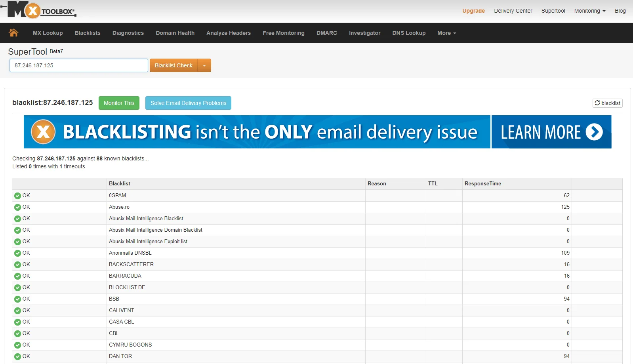The image size is (633, 364).
Task: Click the LEARN MORE arrow banner
Action: [x=551, y=132]
